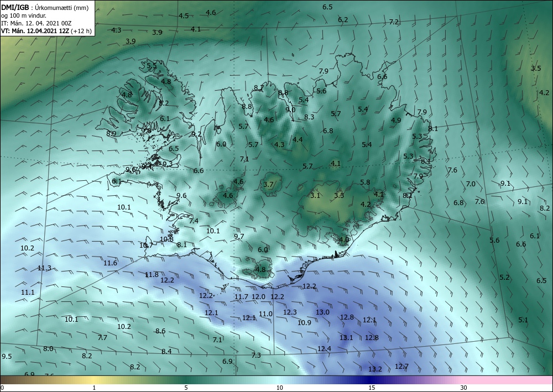553x392 pixels.
Task: Click the map value 11.6
Action: point(110,263)
